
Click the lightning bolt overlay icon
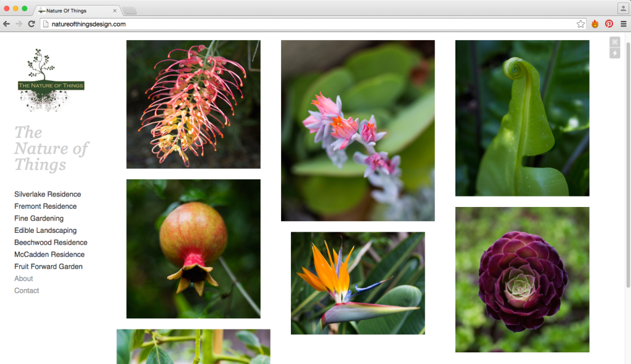[x=614, y=53]
